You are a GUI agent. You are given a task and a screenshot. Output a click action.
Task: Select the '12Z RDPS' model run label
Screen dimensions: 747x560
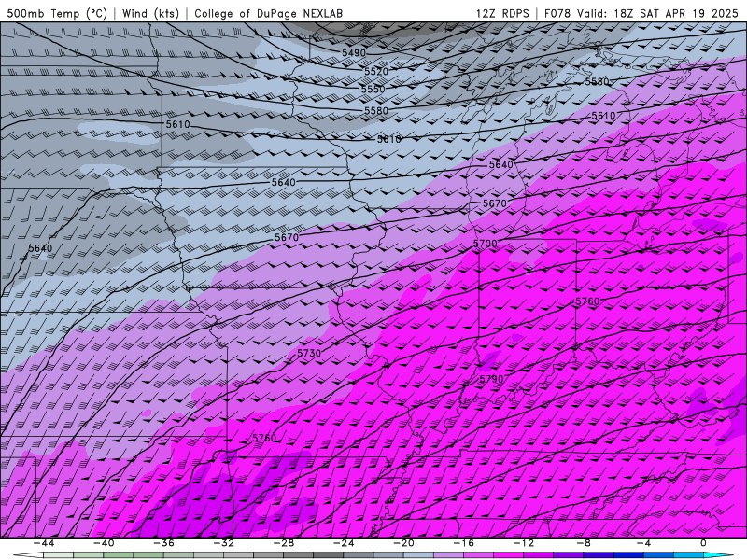pyautogui.click(x=502, y=13)
